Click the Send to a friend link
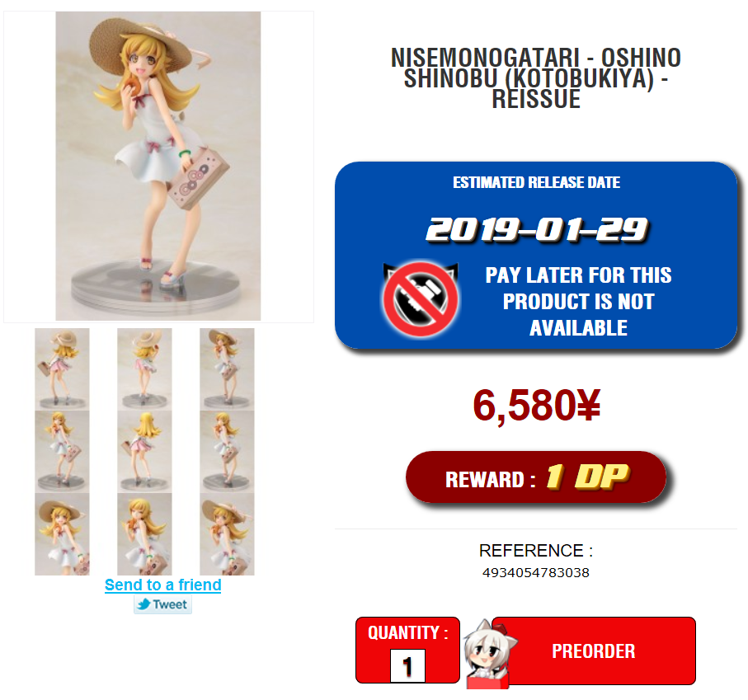The width and height of the screenshot is (748, 700). click(x=163, y=585)
